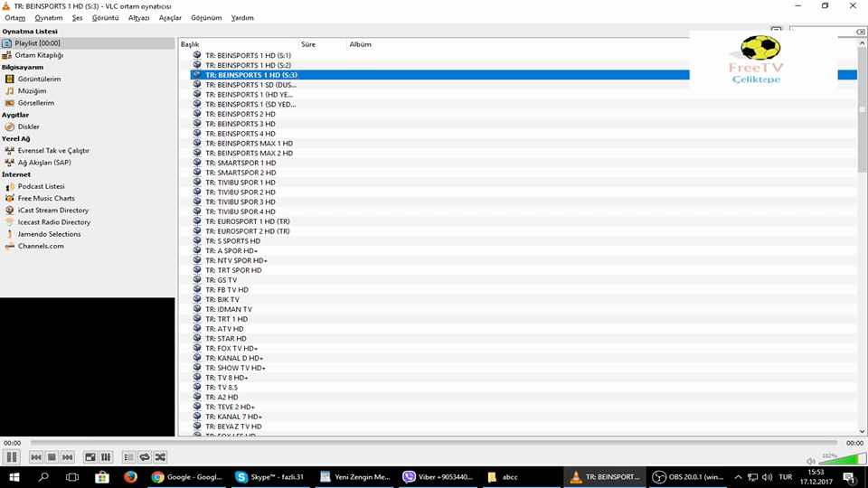Switch to Google Chrome taskbar window

pos(188,477)
